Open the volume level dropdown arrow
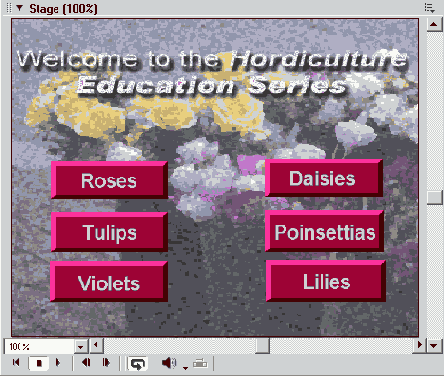The height and width of the screenshot is (376, 444). tap(185, 368)
